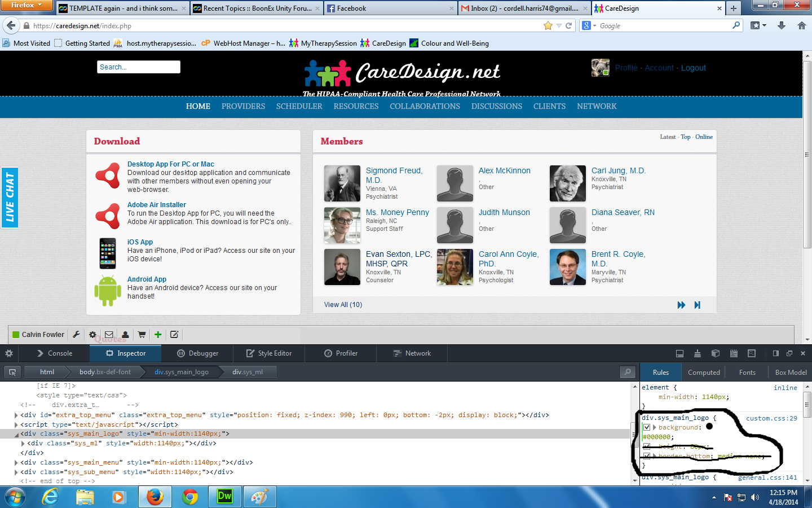Expand the background property shorthand triangle

pos(654,427)
